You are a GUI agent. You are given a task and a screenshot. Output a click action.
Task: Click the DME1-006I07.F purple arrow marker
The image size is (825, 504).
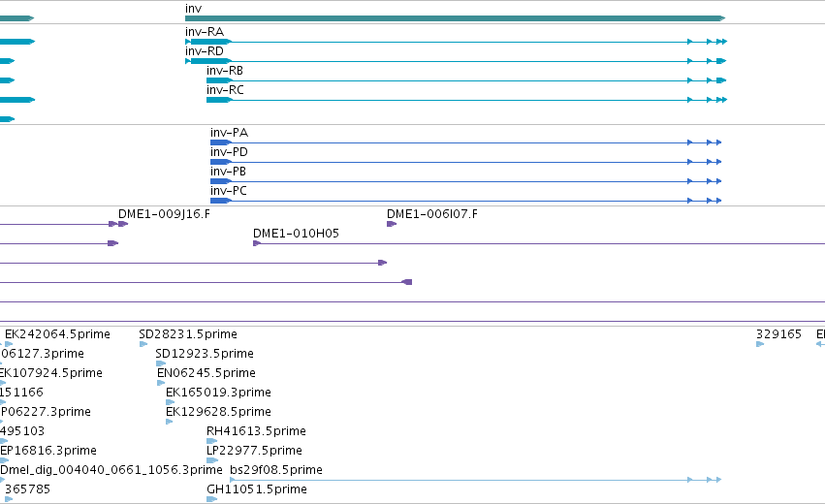[x=392, y=224]
